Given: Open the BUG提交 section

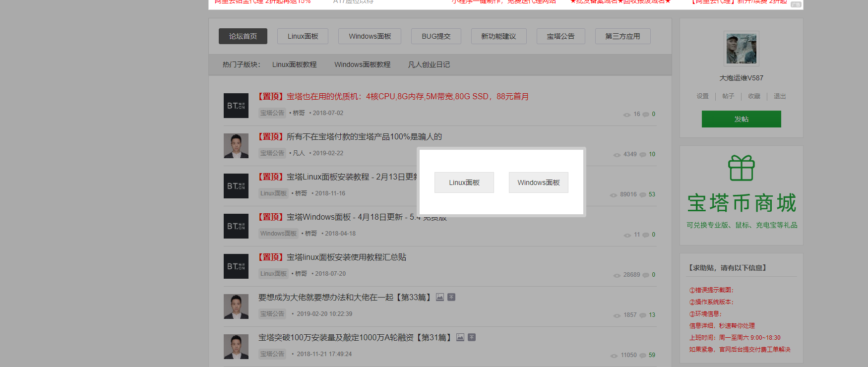Looking at the screenshot, I should pos(436,36).
